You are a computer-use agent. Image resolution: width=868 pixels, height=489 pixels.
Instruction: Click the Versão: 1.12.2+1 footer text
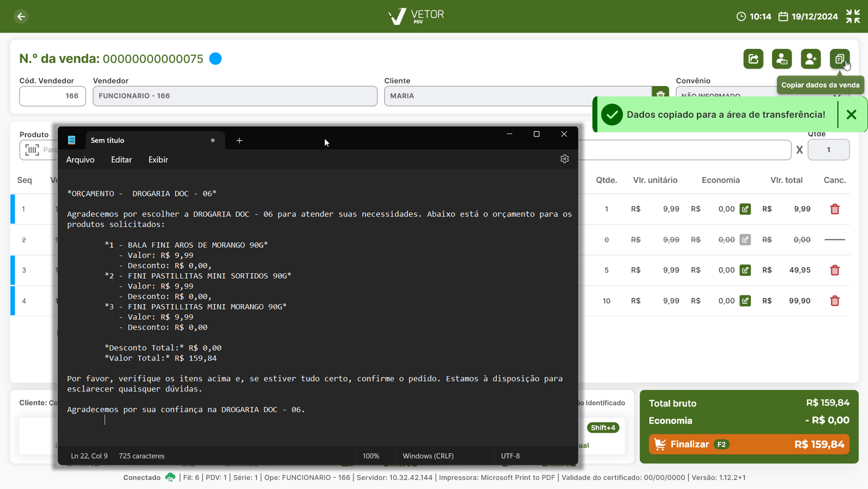click(x=719, y=477)
